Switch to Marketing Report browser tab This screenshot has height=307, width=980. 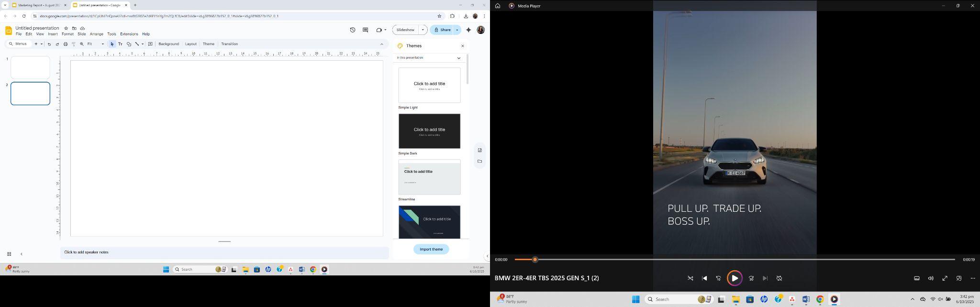pos(39,5)
